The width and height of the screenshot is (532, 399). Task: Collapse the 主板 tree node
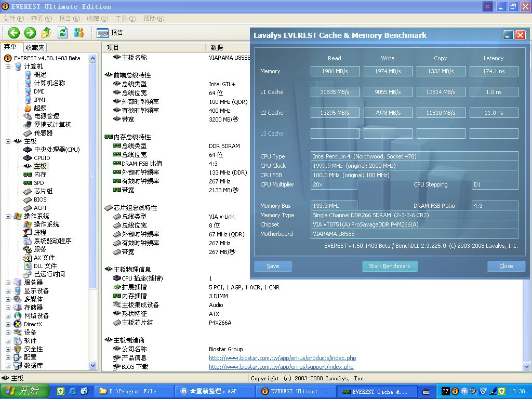click(8, 141)
